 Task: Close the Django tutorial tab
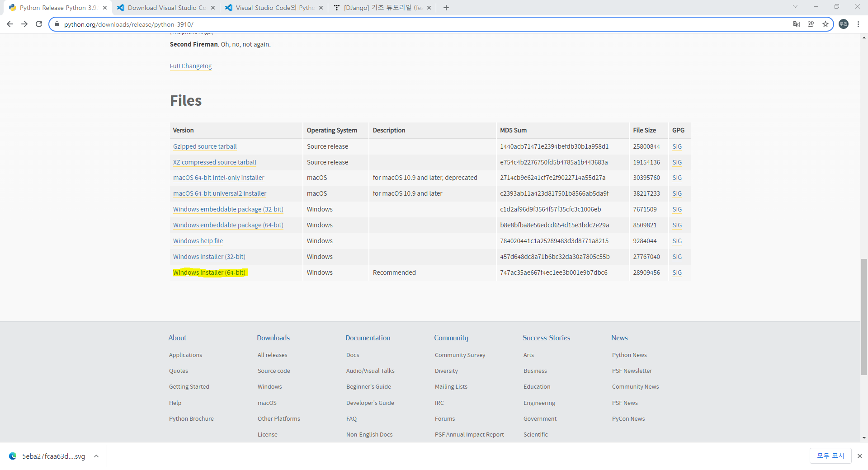pos(429,8)
